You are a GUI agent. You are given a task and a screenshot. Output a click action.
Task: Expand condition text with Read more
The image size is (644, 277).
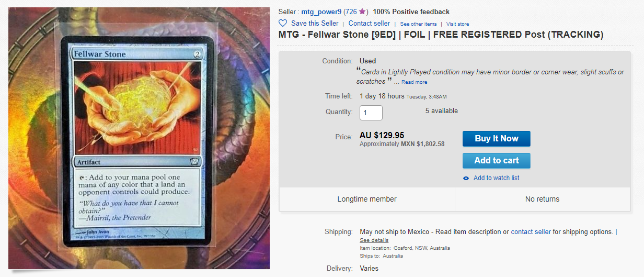(414, 82)
